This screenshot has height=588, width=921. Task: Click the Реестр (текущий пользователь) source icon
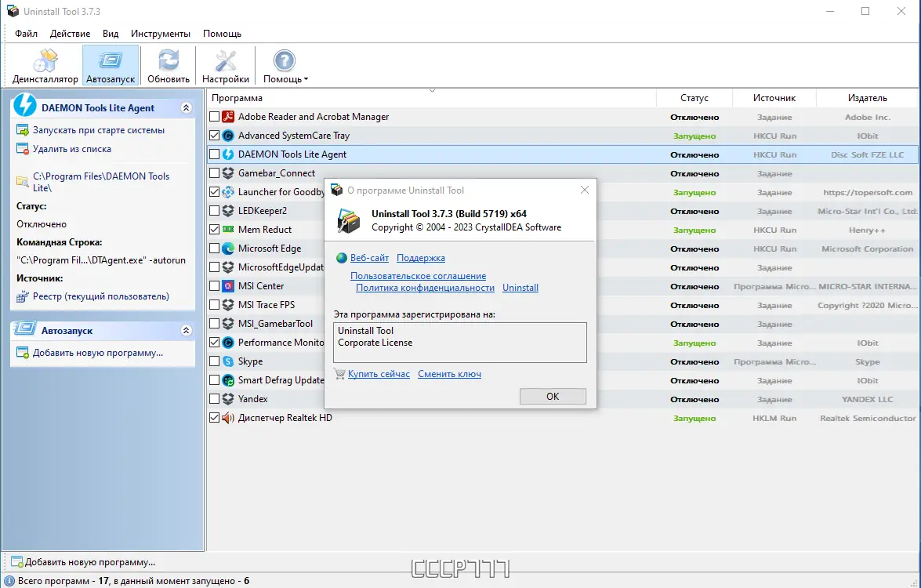coord(22,296)
